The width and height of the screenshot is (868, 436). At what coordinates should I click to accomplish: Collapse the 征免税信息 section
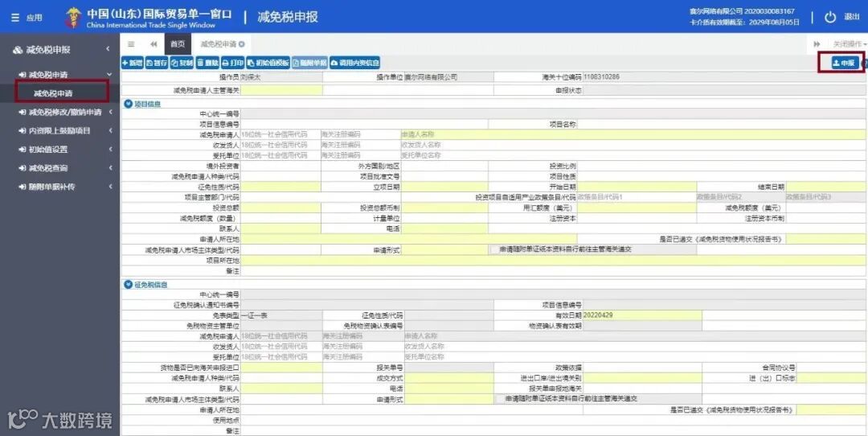pos(129,285)
